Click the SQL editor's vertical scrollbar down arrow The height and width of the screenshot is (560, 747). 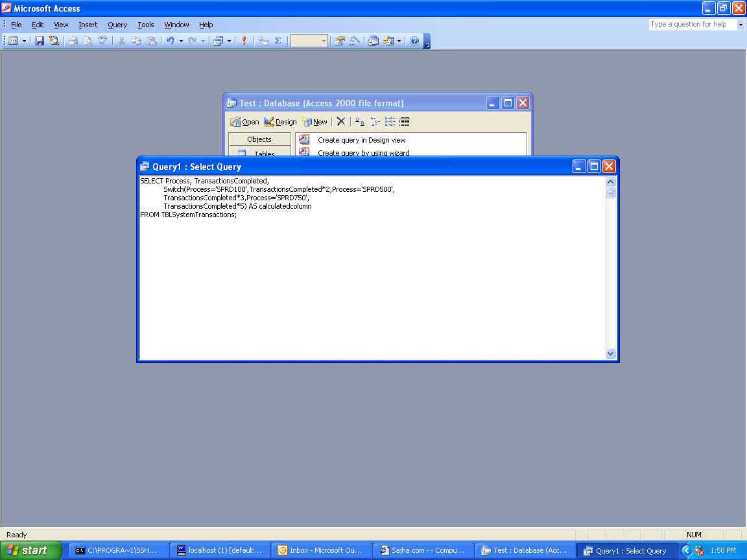(610, 353)
